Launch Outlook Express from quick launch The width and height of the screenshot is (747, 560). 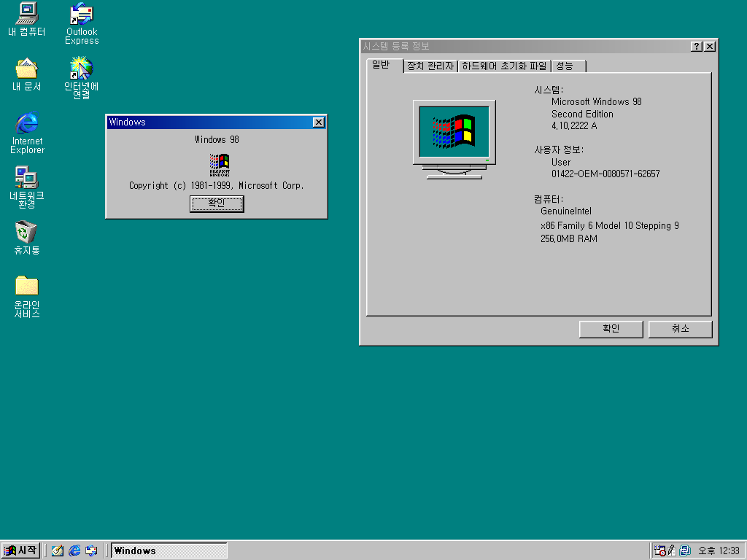(91, 551)
